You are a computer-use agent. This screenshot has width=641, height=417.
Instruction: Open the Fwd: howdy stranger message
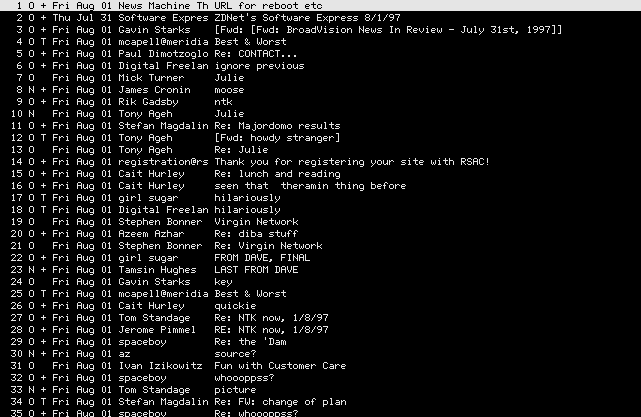pyautogui.click(x=320, y=138)
